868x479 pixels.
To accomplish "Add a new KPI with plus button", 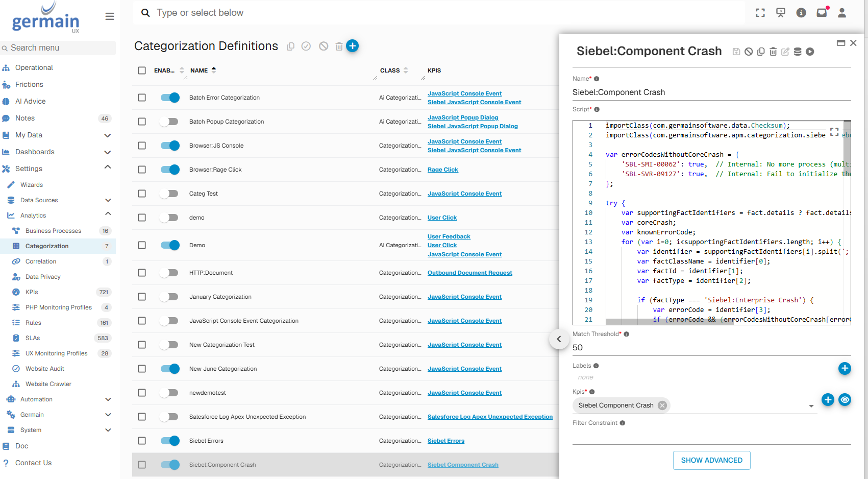I will pos(828,400).
